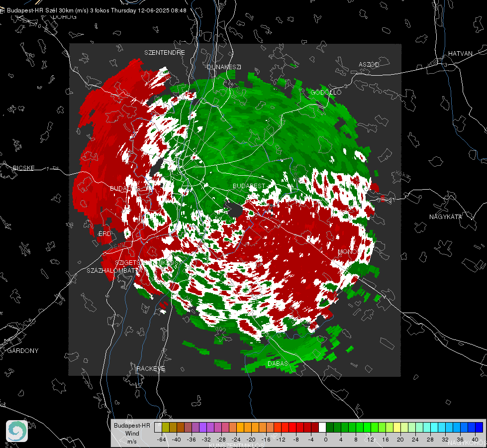The width and height of the screenshot is (487, 448).
Task: Click the HATVAN city label
Action: [x=460, y=53]
